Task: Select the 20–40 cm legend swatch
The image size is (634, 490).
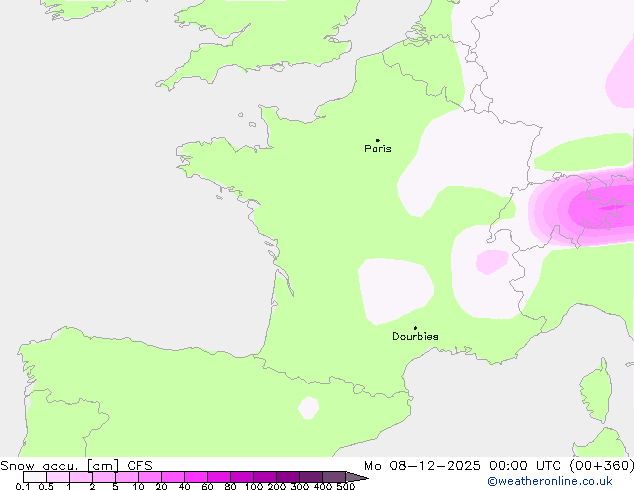Action: click(173, 477)
